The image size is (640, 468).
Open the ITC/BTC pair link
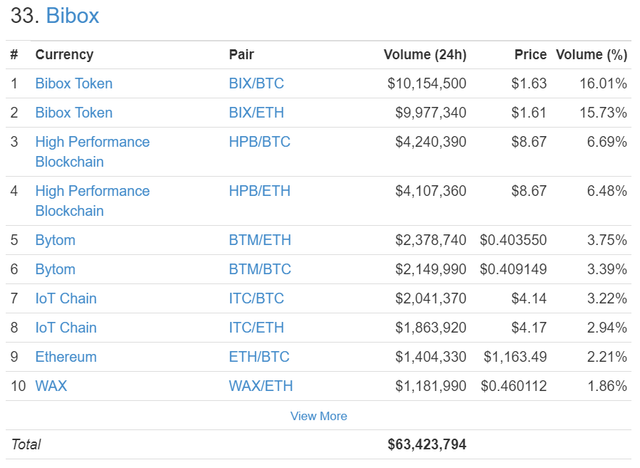[x=256, y=299]
